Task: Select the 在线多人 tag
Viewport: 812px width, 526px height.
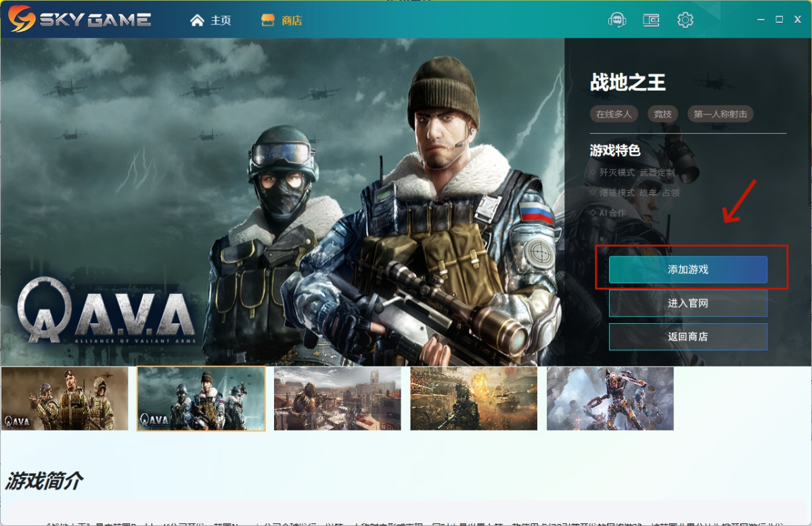Action: click(614, 114)
